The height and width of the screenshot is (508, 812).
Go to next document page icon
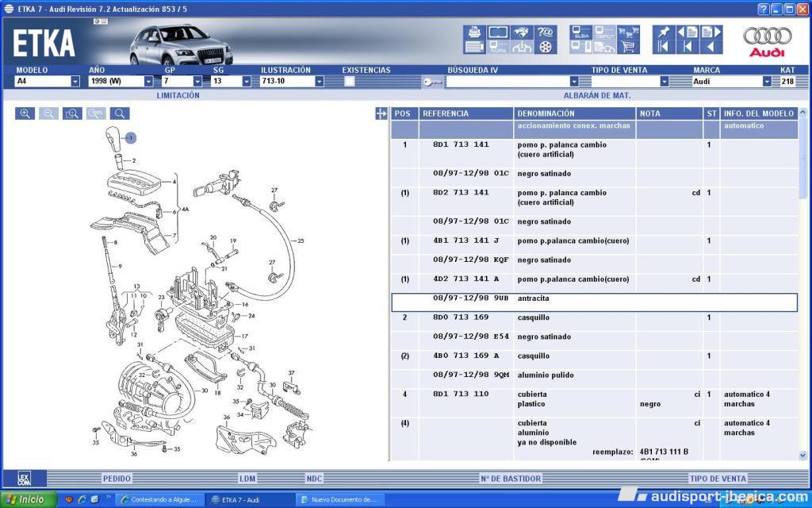pos(711,32)
